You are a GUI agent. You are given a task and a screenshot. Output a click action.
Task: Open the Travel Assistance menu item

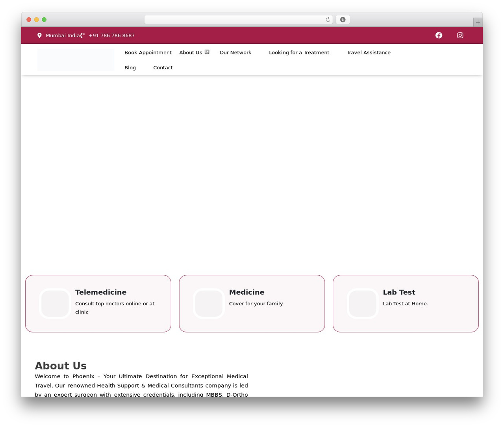(369, 52)
